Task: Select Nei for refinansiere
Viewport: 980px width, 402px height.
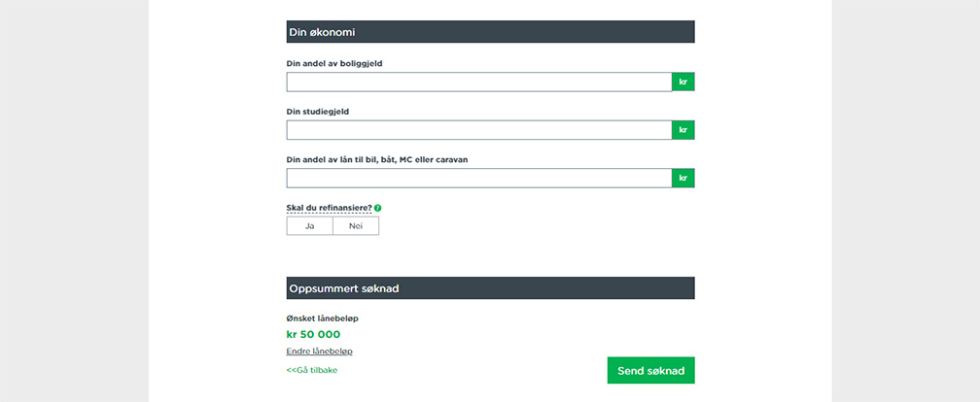Action: (x=356, y=226)
